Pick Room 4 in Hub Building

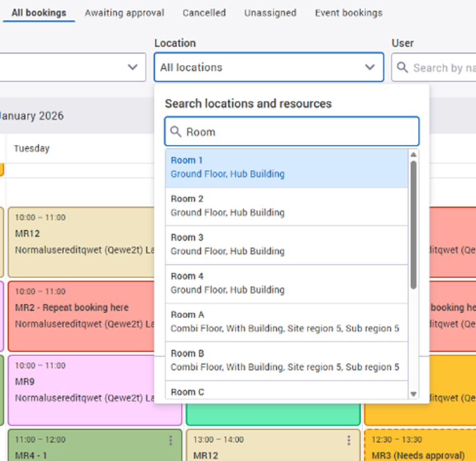pos(287,283)
